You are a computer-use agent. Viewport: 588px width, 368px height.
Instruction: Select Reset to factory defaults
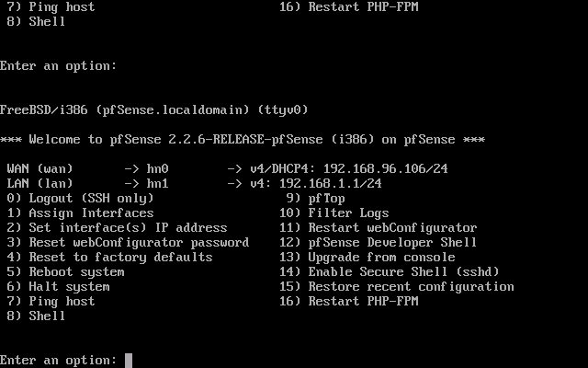point(109,258)
